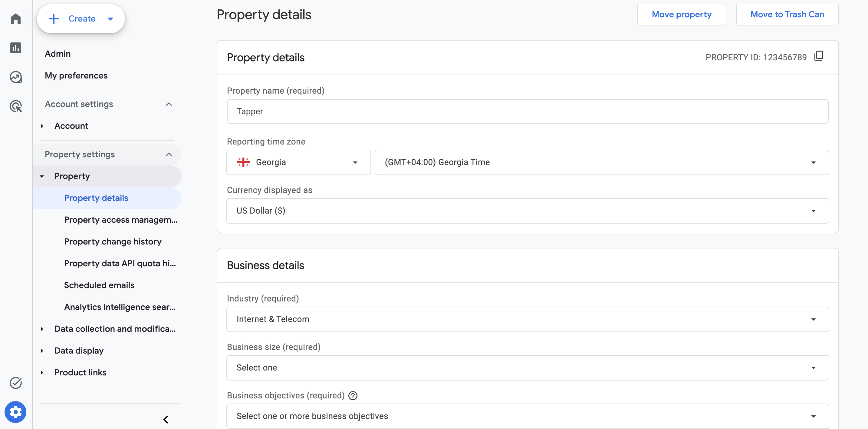The width and height of the screenshot is (868, 429).
Task: Open the Internet & Telecom industry dropdown
Action: pos(528,319)
